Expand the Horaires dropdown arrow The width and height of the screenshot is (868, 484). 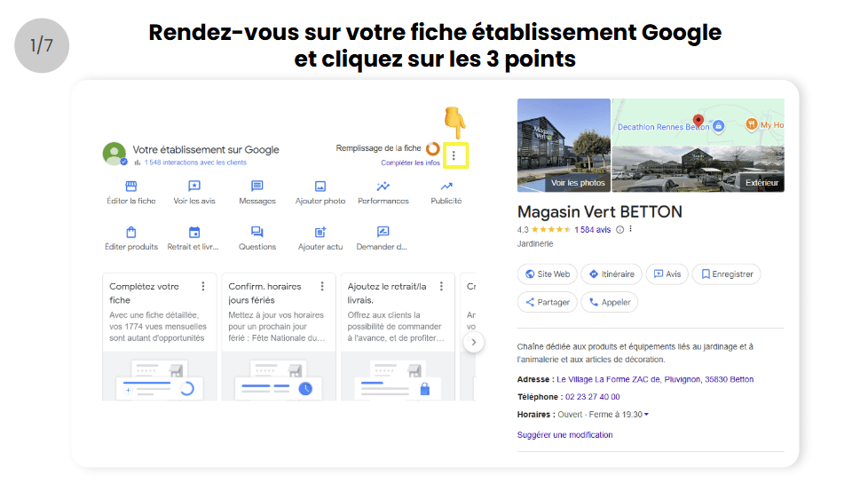point(646,414)
